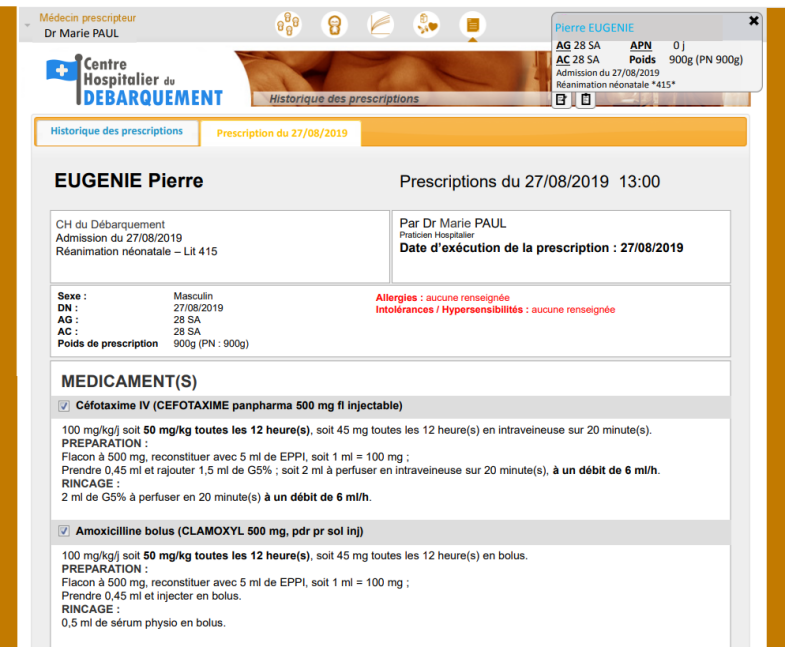Click the AC label in patient card

(x=563, y=59)
